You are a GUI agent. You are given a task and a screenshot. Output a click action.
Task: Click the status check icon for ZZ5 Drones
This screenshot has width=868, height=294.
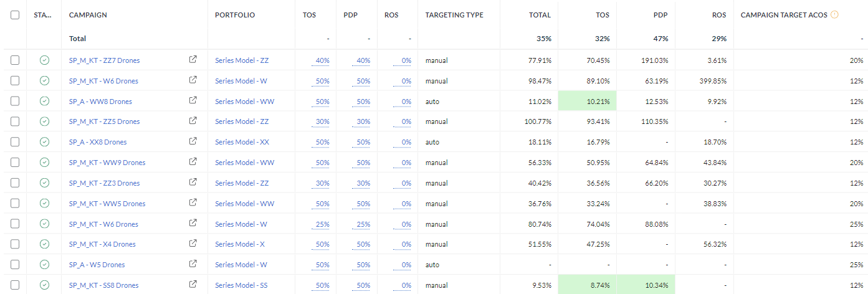(44, 121)
